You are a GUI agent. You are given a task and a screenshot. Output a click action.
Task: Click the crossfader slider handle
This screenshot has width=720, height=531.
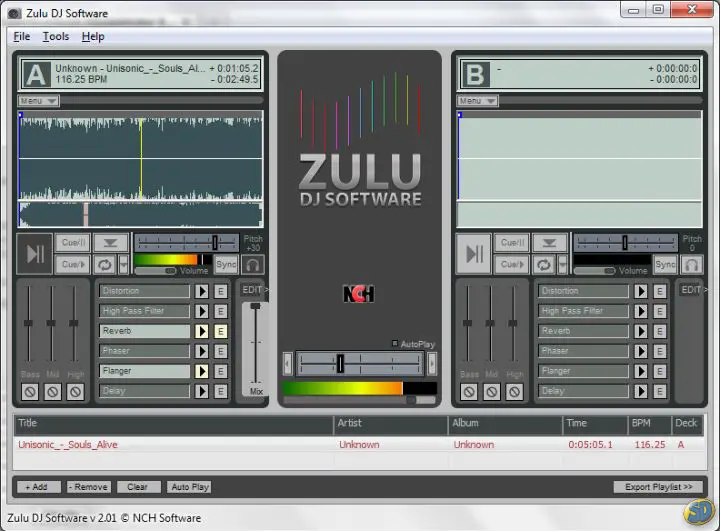pos(340,364)
